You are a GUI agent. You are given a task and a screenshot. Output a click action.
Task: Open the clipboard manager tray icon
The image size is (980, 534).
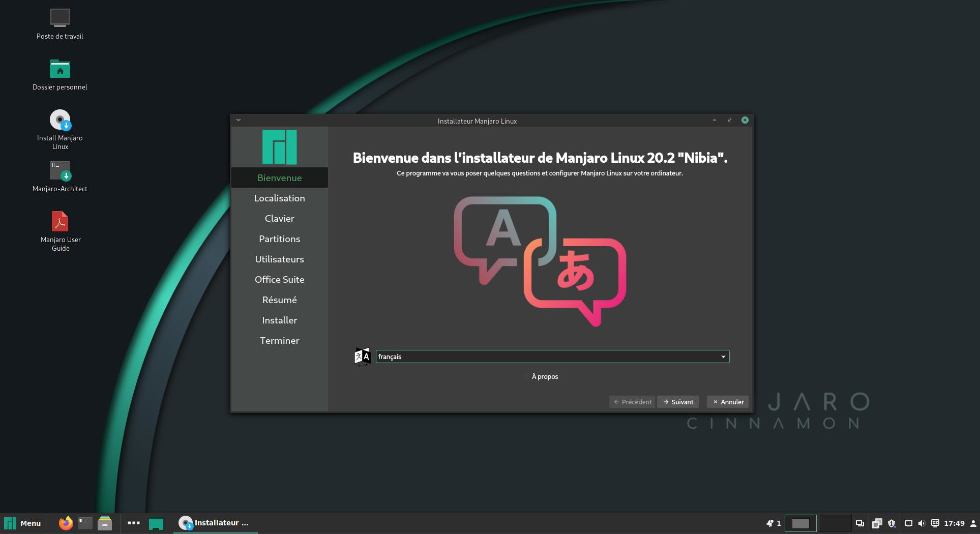click(x=877, y=523)
